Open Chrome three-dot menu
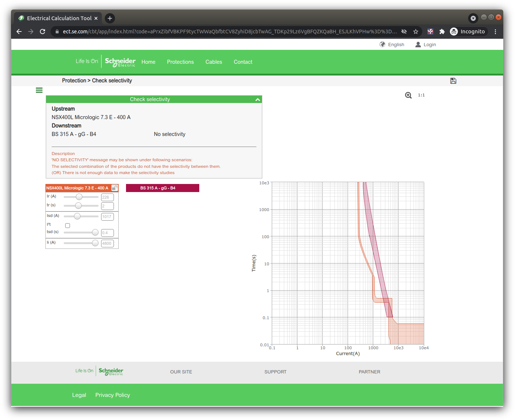The height and width of the screenshot is (420, 515). pyautogui.click(x=495, y=32)
